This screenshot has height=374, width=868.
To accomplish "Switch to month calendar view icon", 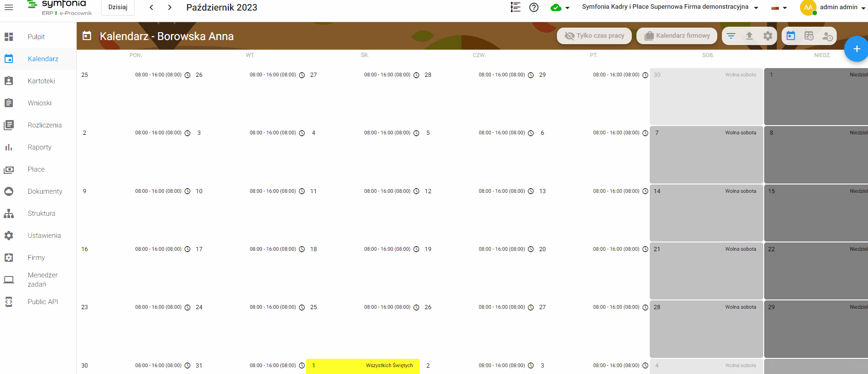I will tap(791, 36).
